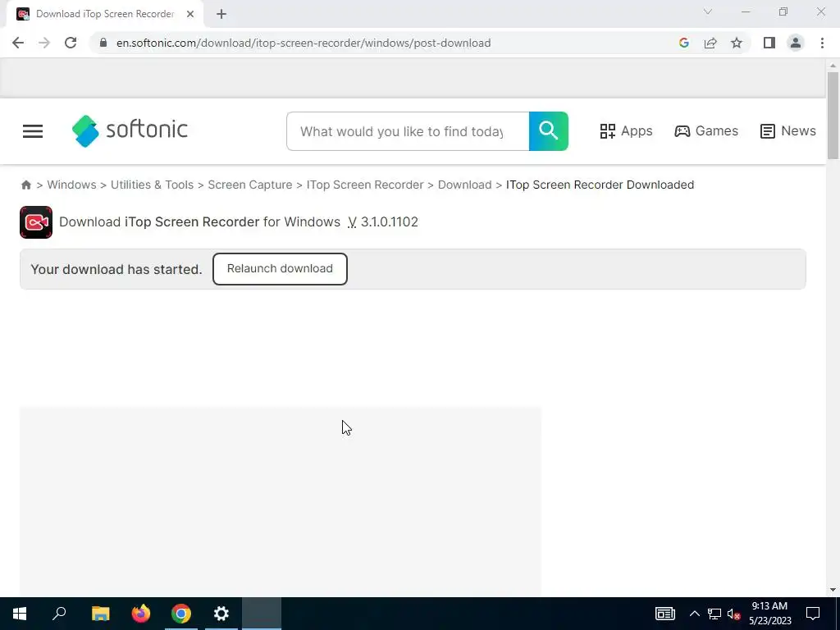Click the muted volume tray icon

coord(734,614)
